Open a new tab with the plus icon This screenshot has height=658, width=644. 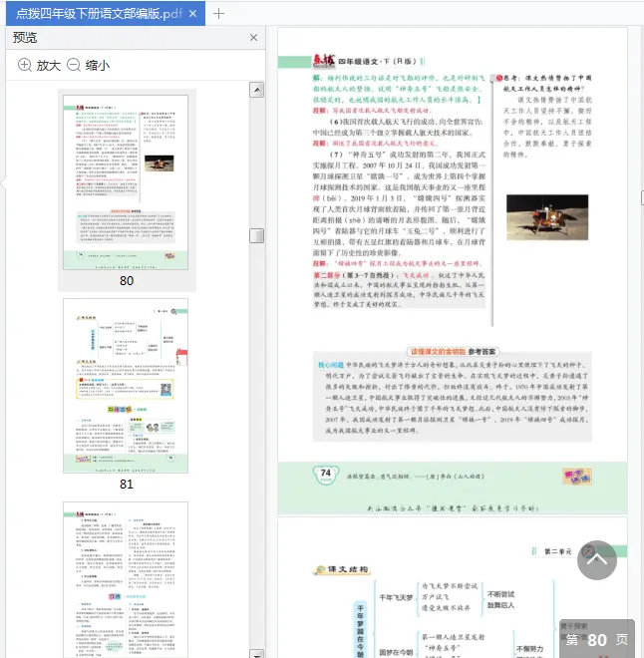tap(218, 14)
